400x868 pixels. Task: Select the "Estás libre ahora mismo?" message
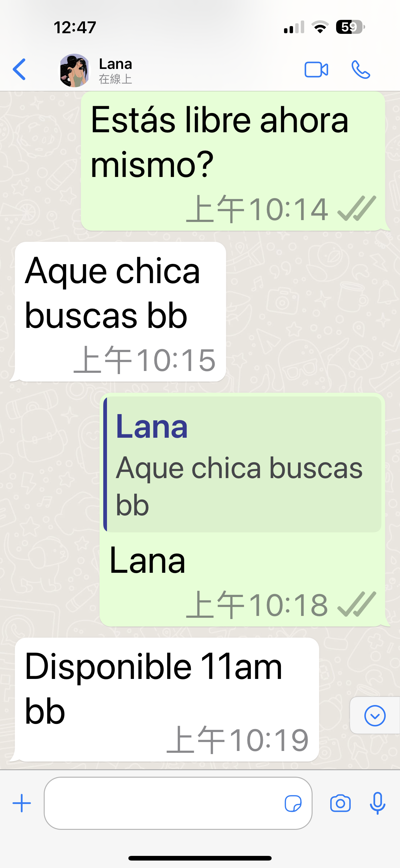233,161
